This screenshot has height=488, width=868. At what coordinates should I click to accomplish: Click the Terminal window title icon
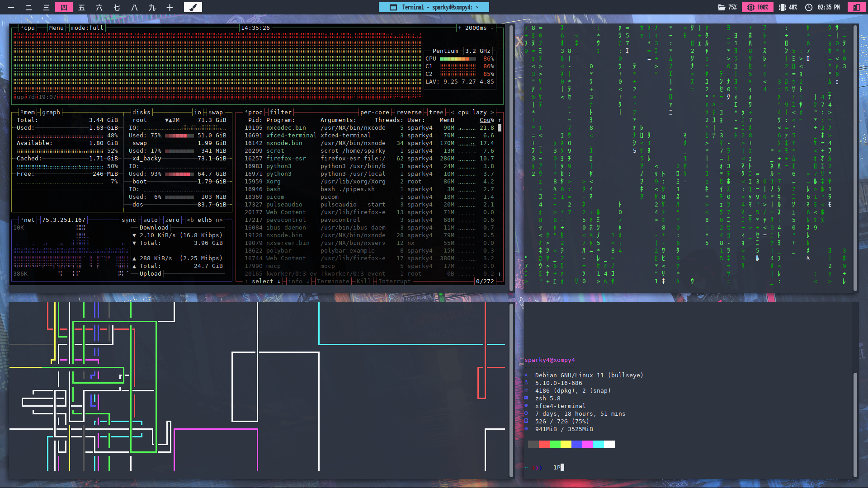[x=393, y=7]
